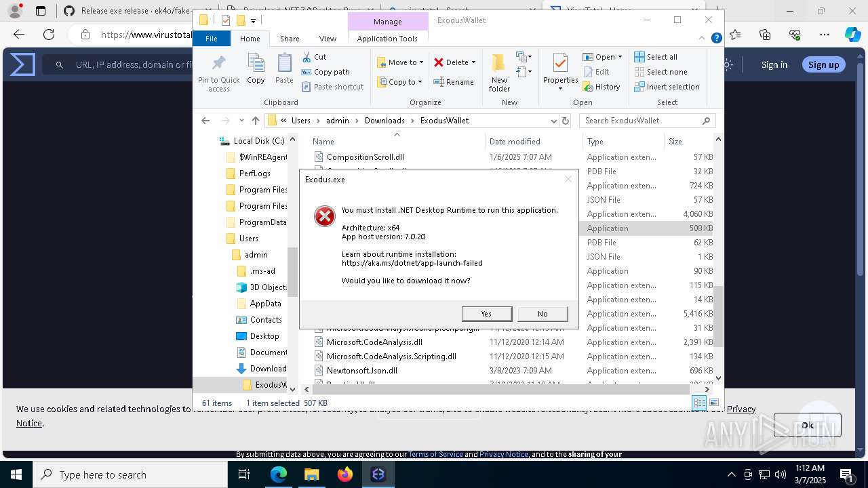
Task: Open the Explorer Help question mark
Action: pyautogui.click(x=716, y=39)
